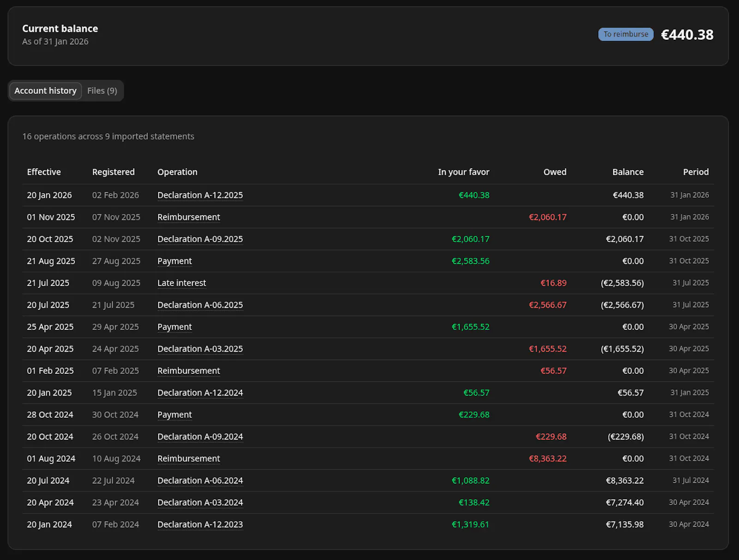Click the 20 Jan 2026 effective date
This screenshot has width=739, height=560.
point(49,195)
